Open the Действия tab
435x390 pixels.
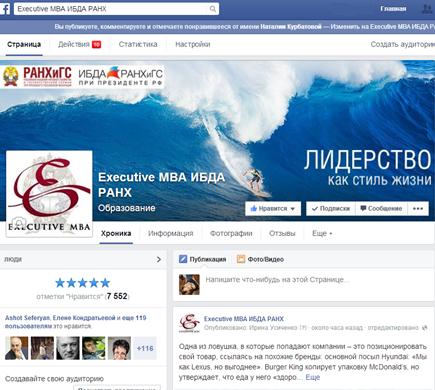point(74,44)
